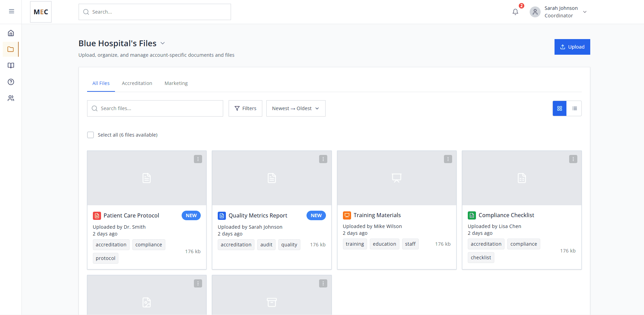Click Sarah Johnson's avatar icon
Viewport: 644px width, 315px height.
[535, 12]
